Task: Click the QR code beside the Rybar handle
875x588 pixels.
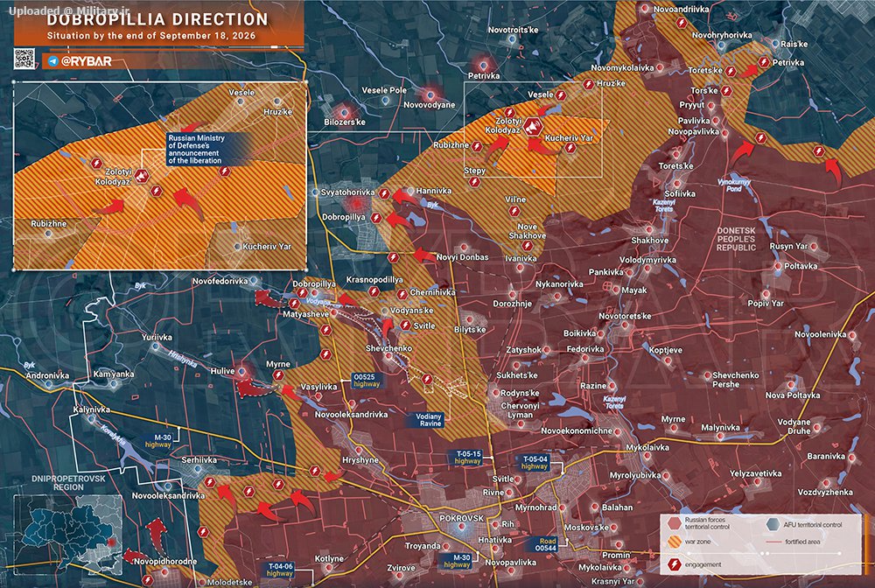Action: [24, 59]
